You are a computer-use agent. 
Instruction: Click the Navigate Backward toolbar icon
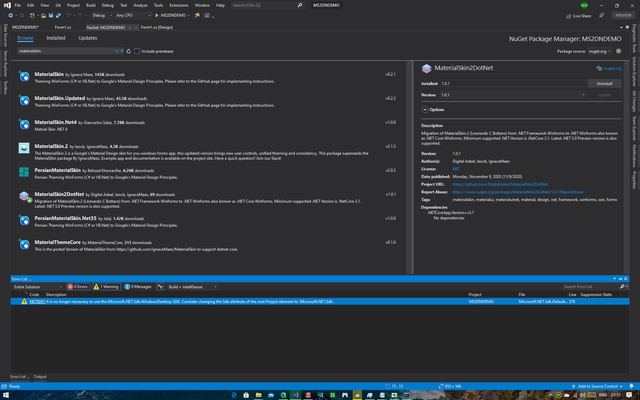coord(10,16)
